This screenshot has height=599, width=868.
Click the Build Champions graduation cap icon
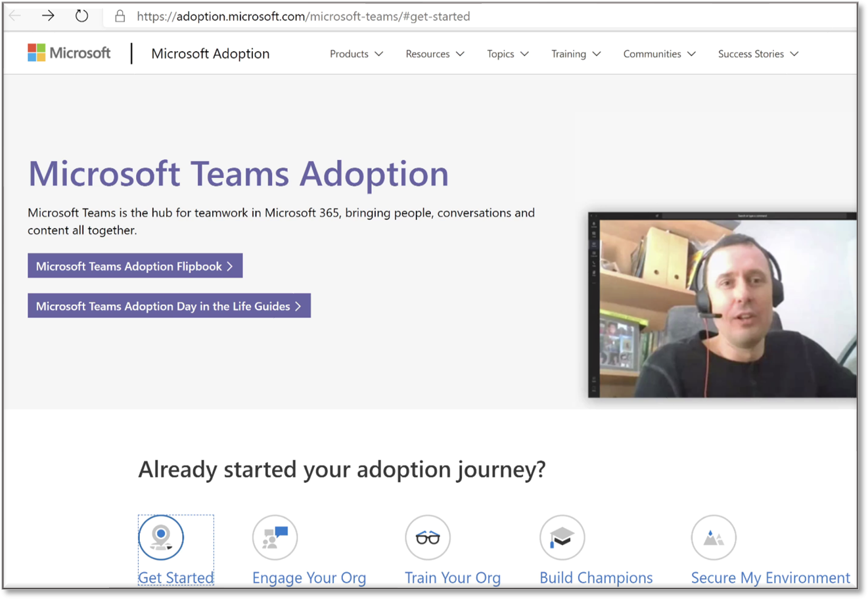562,537
